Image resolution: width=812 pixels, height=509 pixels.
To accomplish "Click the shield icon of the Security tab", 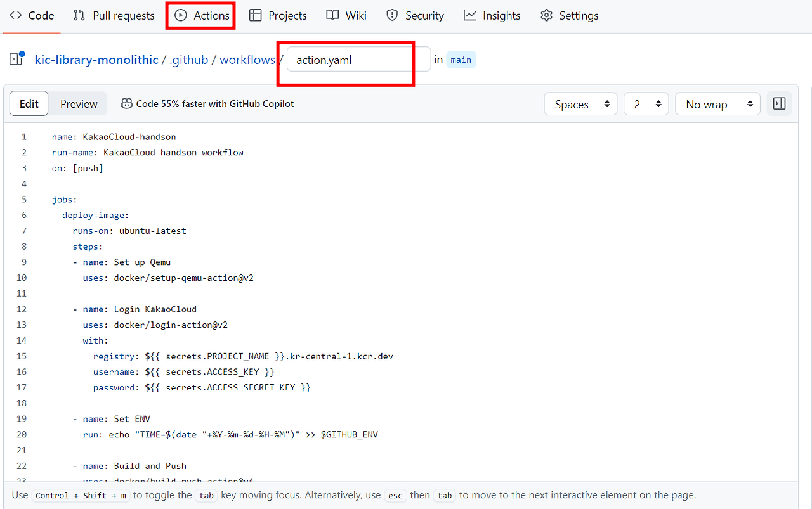I will click(x=392, y=16).
